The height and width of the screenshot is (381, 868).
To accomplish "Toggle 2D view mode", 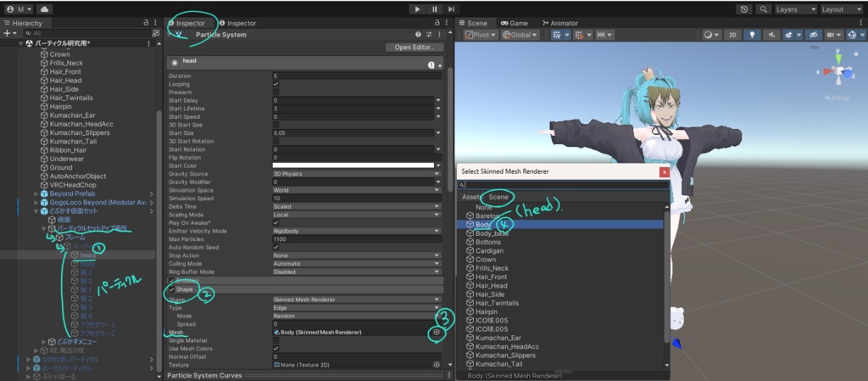I will point(732,35).
